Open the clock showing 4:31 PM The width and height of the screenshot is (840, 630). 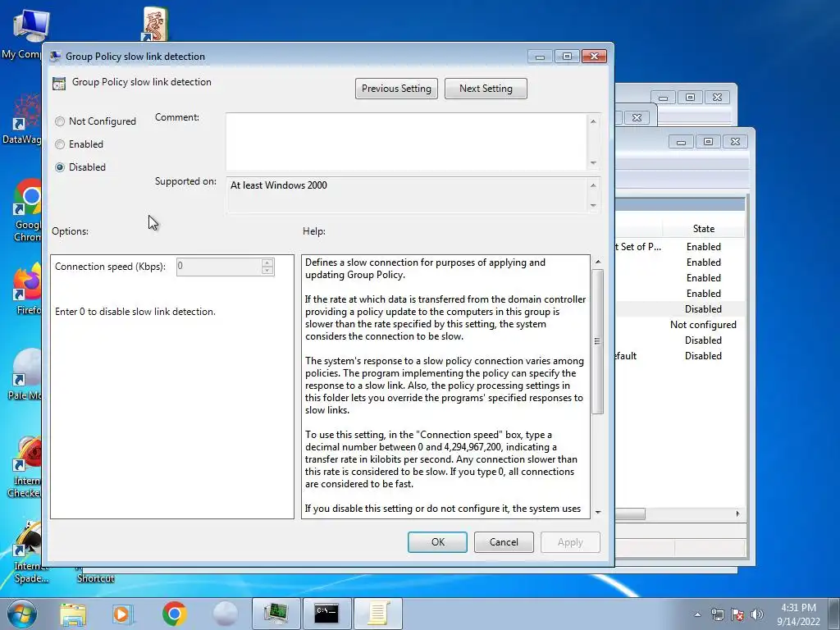tap(798, 614)
